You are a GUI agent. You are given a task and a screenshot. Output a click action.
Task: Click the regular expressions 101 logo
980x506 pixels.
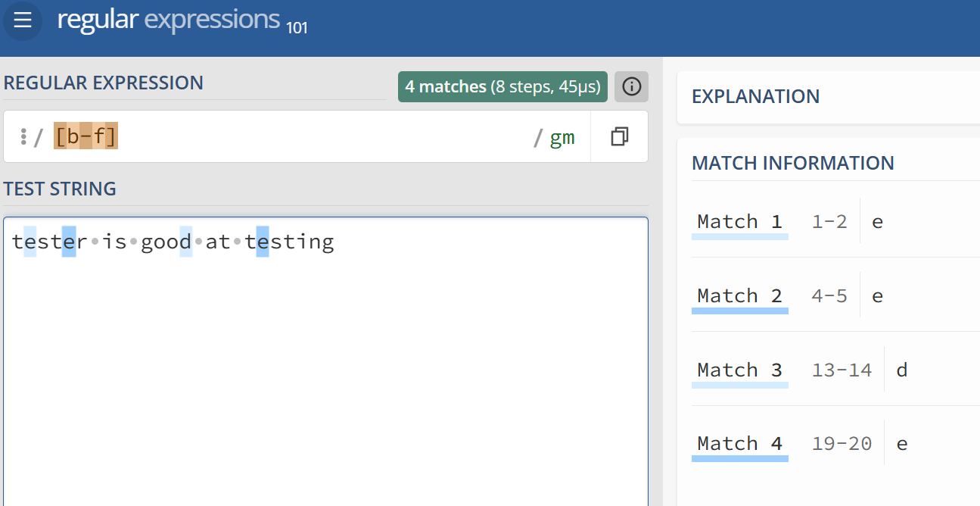coord(182,20)
